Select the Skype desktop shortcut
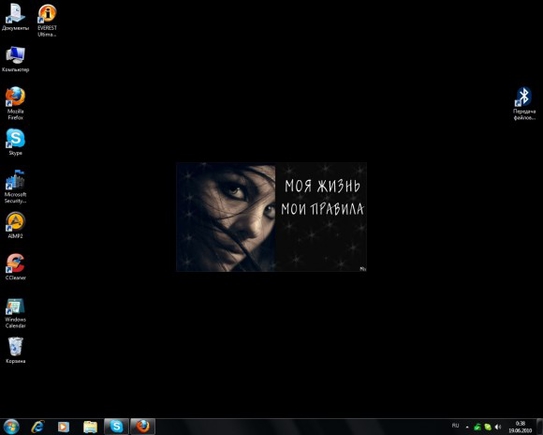Viewport: 543px width, 435px height. coord(16,142)
